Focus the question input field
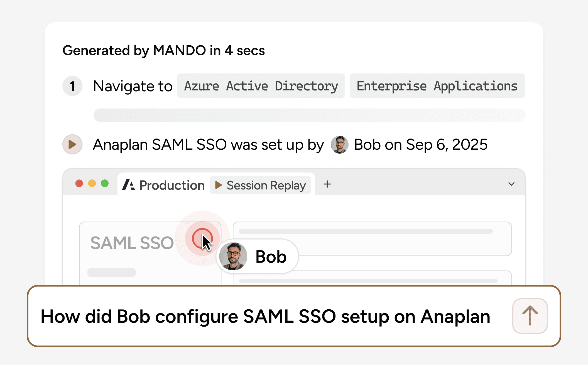588x365 pixels. 264,316
